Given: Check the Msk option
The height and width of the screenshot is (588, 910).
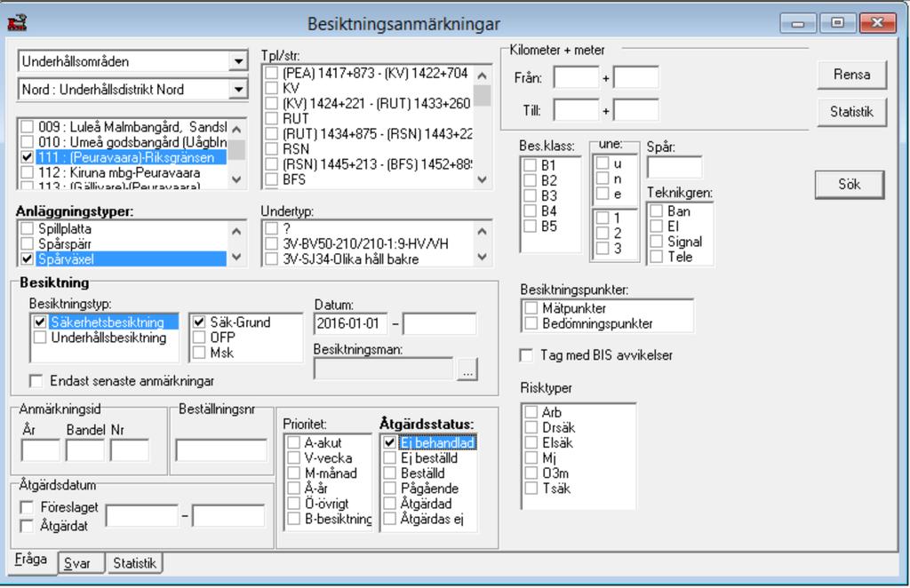Looking at the screenshot, I should point(199,352).
